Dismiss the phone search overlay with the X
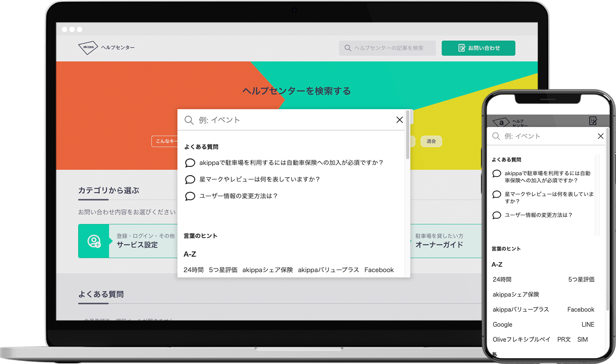The image size is (616, 364). coord(601,136)
